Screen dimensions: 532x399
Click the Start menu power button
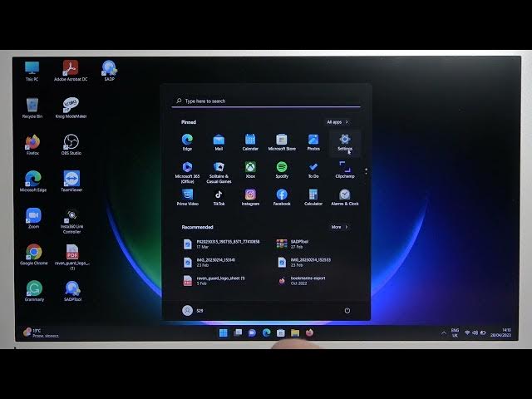pyautogui.click(x=347, y=310)
